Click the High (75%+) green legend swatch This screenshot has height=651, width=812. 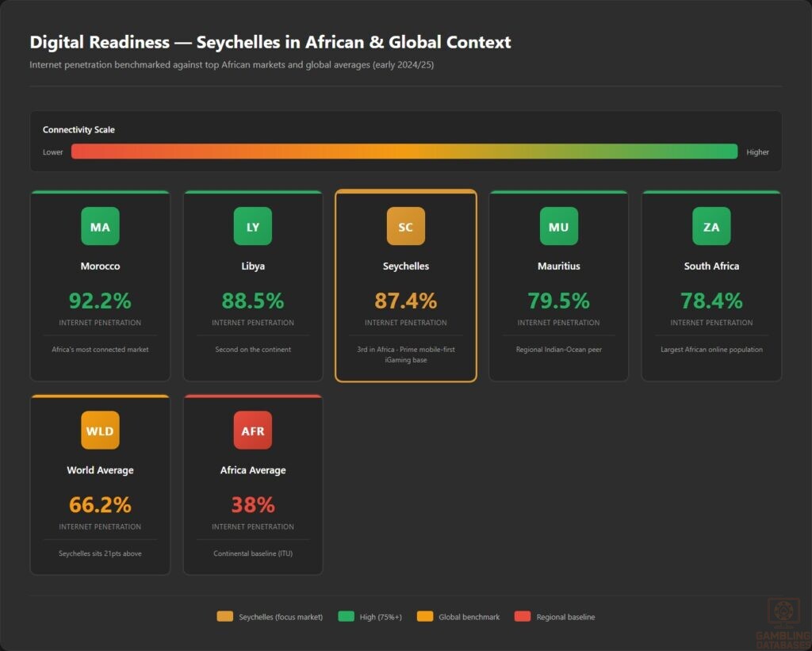pyautogui.click(x=346, y=616)
